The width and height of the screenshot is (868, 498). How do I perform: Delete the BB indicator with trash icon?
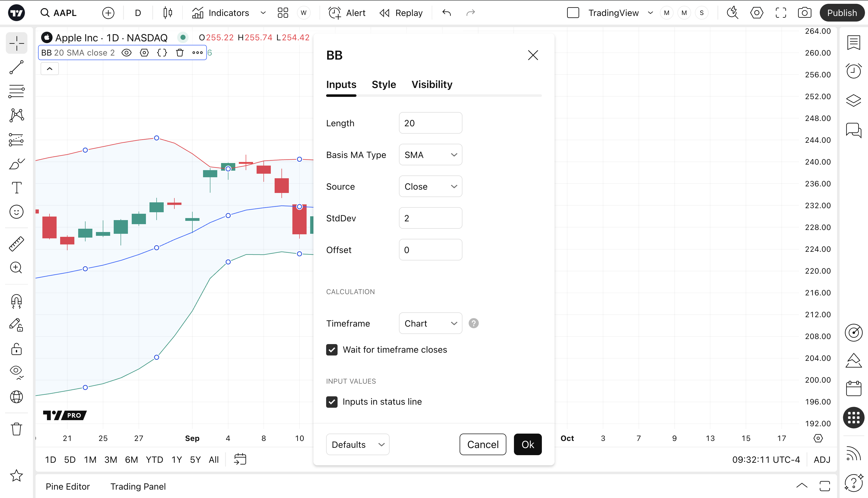tap(180, 53)
